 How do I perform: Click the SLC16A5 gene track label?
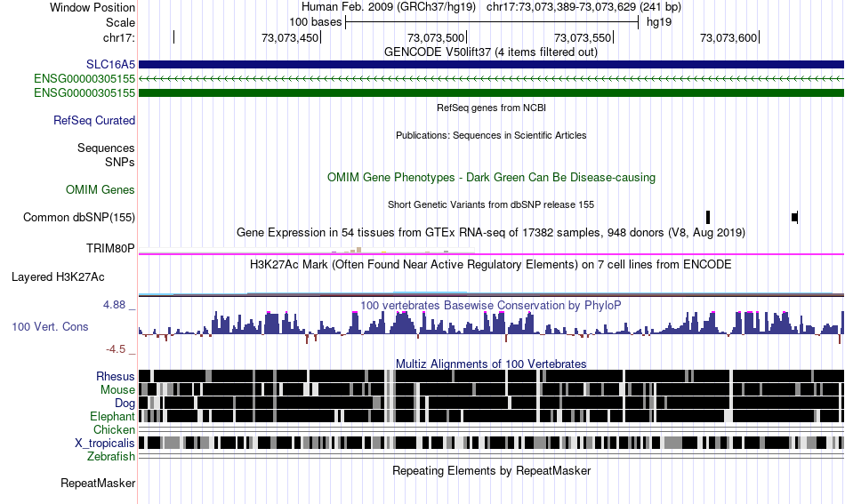coord(110,65)
